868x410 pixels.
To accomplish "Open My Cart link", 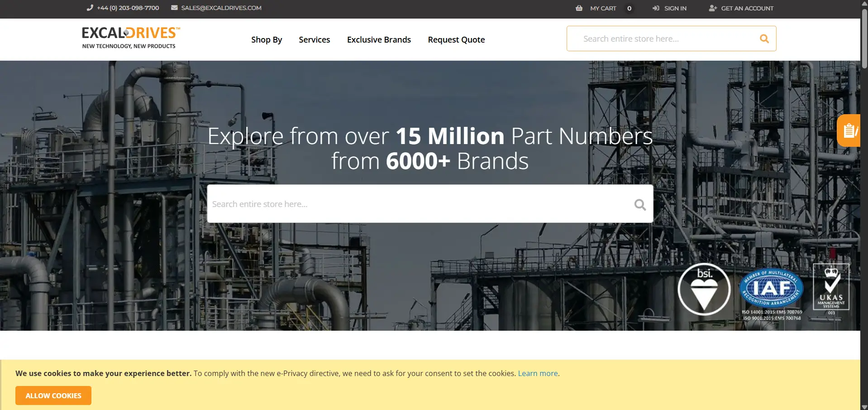I will click(603, 8).
